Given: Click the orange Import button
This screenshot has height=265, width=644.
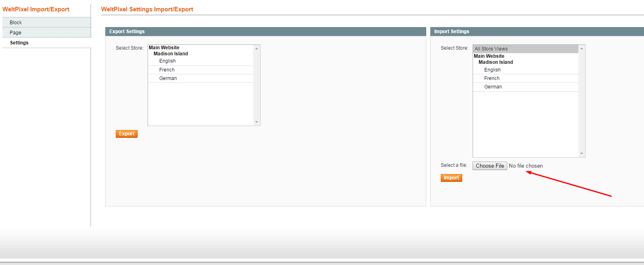Looking at the screenshot, I should pyautogui.click(x=451, y=178).
